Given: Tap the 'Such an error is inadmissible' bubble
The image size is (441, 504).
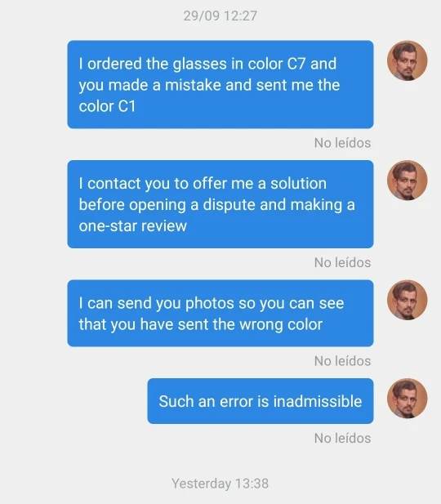Looking at the screenshot, I should pos(261,401).
